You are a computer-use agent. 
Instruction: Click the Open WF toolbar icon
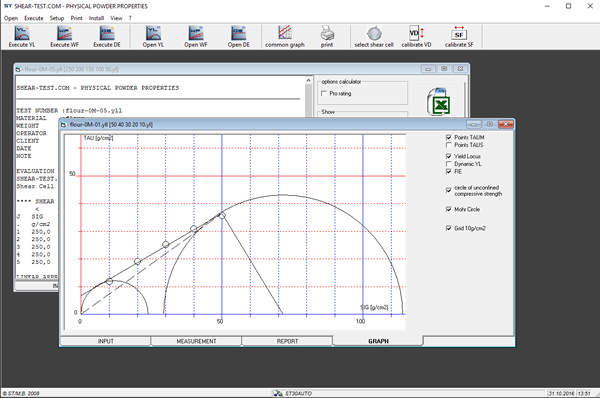click(x=196, y=37)
